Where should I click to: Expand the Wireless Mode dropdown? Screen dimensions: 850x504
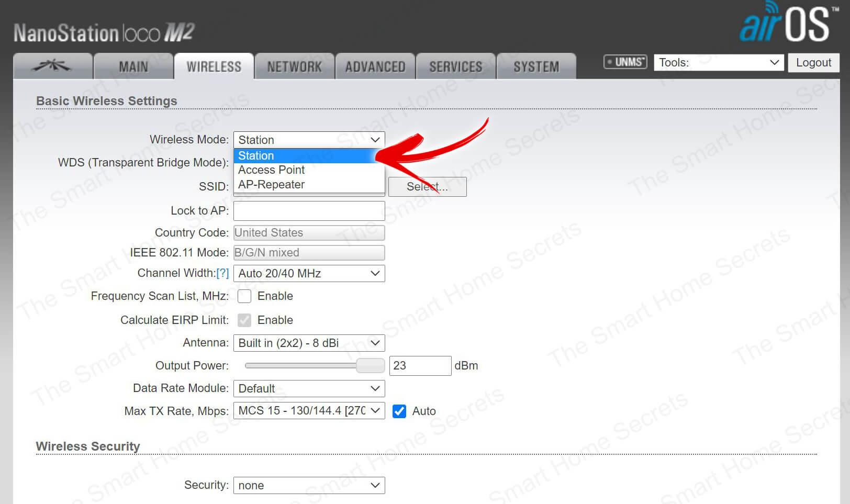coord(309,140)
